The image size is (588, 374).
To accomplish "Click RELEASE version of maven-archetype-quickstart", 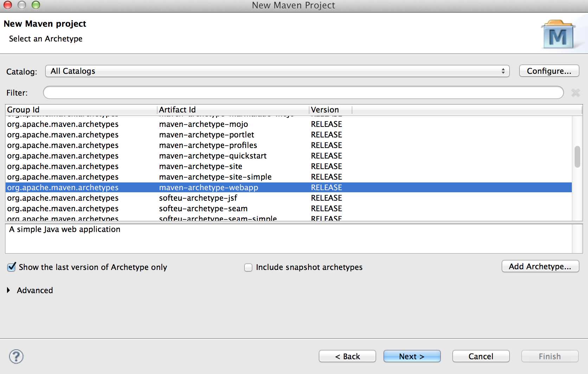I will [326, 156].
